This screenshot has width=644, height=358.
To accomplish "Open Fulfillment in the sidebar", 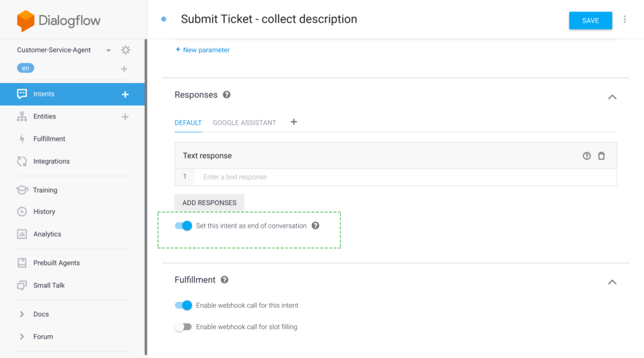I will tap(49, 139).
